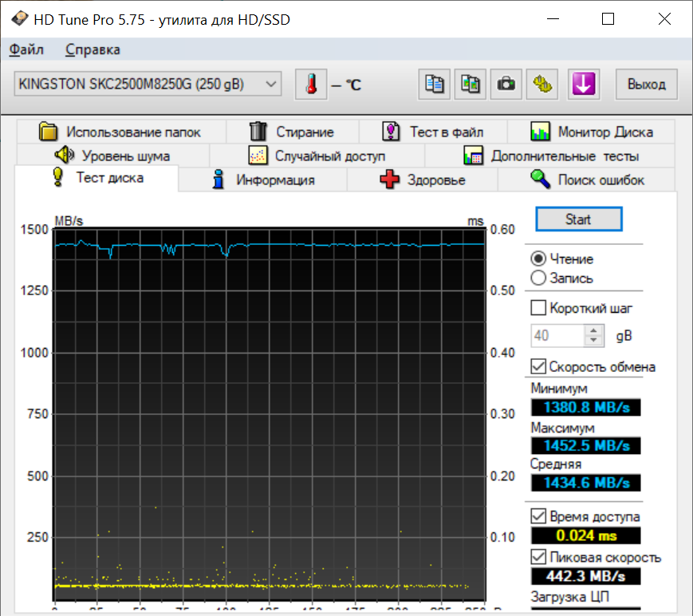Select the Тест диска tab
The image size is (693, 616).
pyautogui.click(x=96, y=178)
